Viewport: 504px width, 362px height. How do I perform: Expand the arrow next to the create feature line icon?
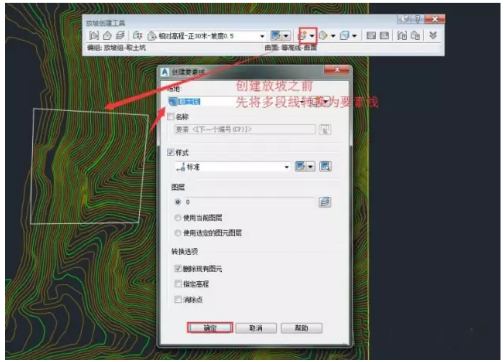tap(312, 36)
